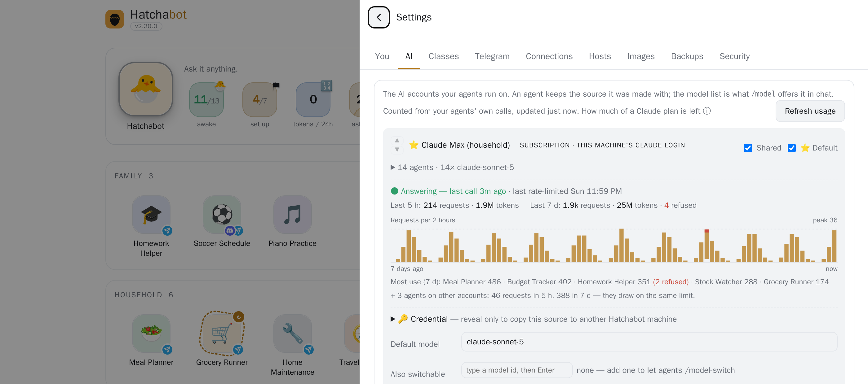
Task: Click the Refresh usage button
Action: pos(810,111)
